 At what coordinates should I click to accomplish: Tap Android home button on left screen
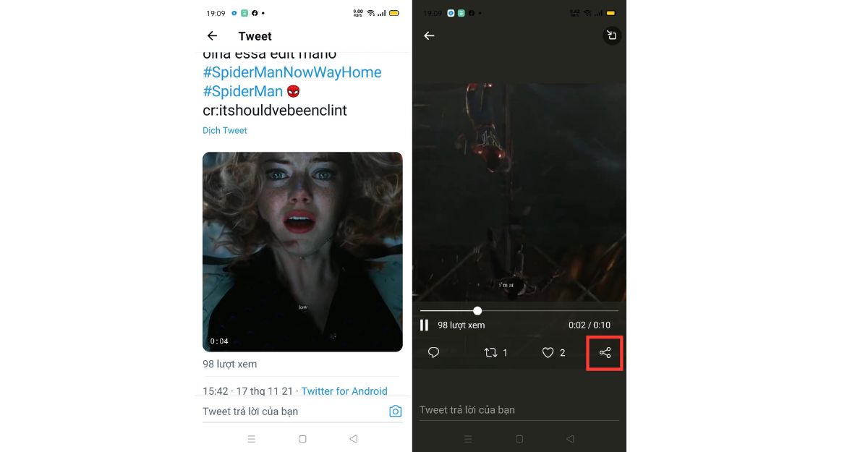pyautogui.click(x=302, y=439)
